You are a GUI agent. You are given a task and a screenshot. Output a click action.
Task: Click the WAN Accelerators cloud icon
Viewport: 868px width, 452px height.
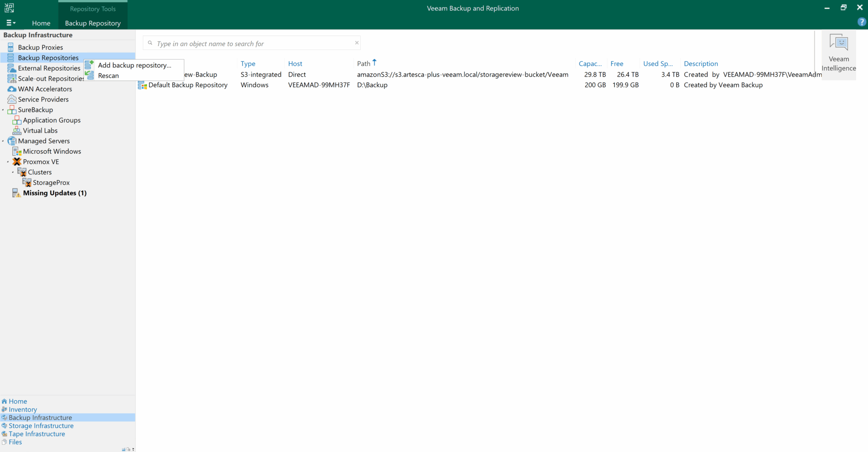click(x=12, y=89)
